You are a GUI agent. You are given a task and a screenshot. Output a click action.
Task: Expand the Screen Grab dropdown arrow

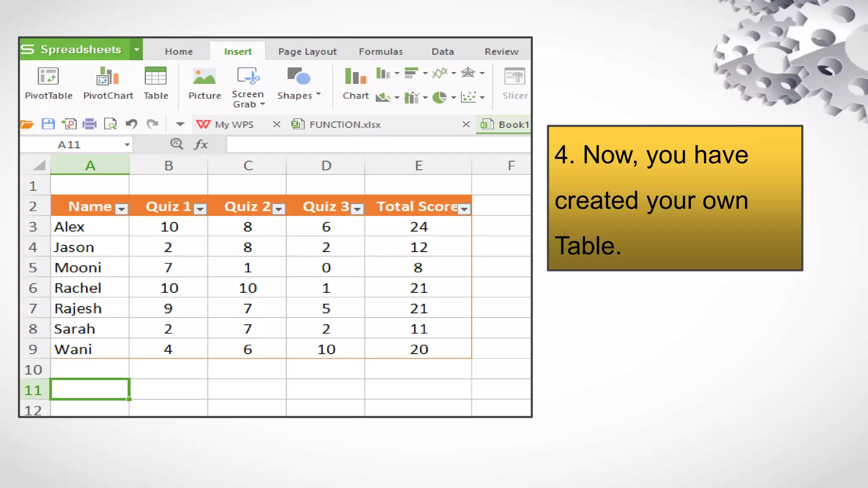pyautogui.click(x=262, y=104)
